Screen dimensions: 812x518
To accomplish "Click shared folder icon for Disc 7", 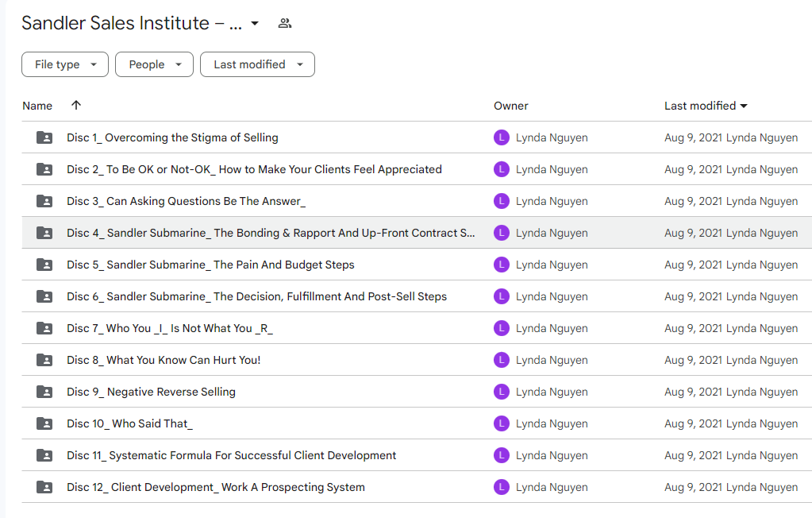I will [44, 328].
